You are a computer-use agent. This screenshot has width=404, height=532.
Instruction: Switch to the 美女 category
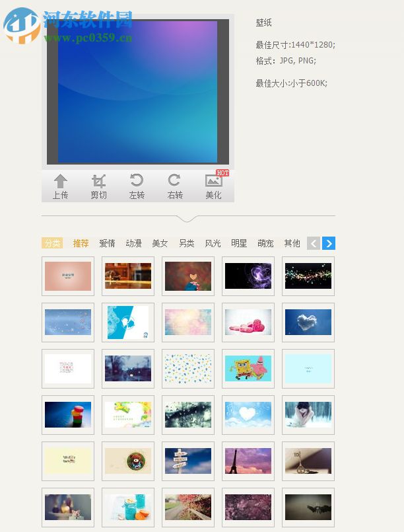[160, 243]
